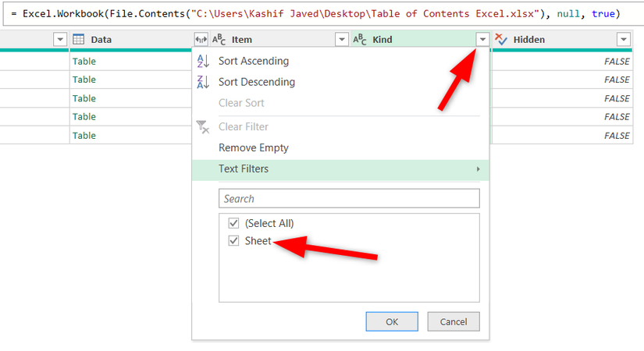The width and height of the screenshot is (644, 351).
Task: Click the ABC text type icon for Kind
Action: [x=359, y=40]
